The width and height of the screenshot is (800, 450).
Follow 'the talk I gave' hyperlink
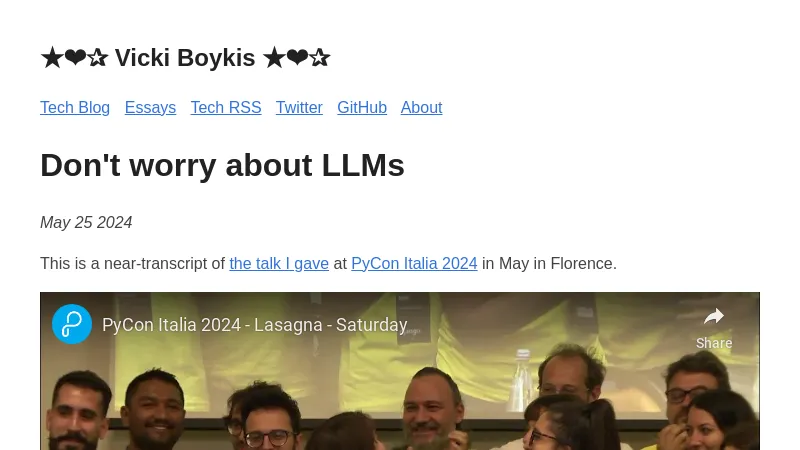click(279, 264)
